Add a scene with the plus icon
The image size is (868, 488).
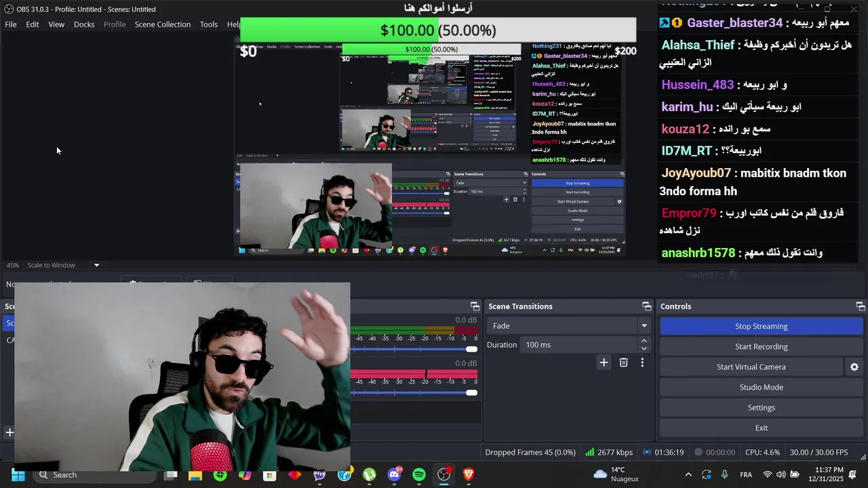click(x=9, y=432)
